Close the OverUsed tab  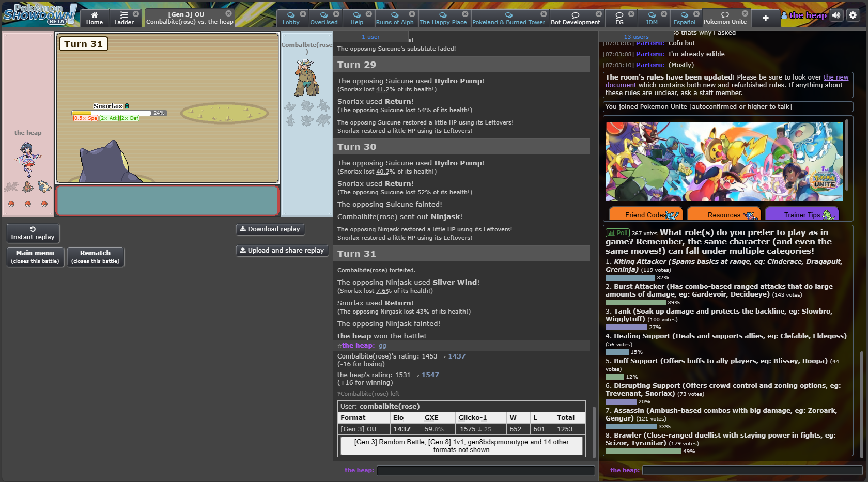[x=336, y=14]
